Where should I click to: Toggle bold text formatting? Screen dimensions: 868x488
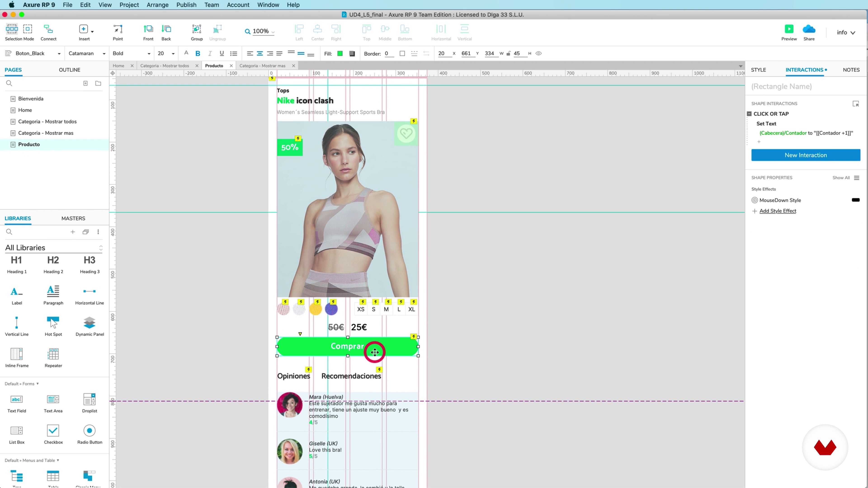click(198, 54)
